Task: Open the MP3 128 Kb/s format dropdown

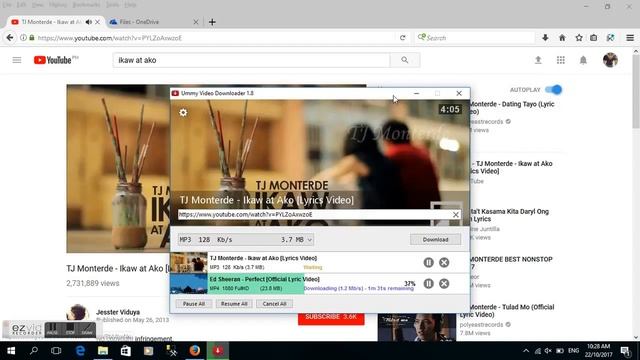Action: pos(246,240)
